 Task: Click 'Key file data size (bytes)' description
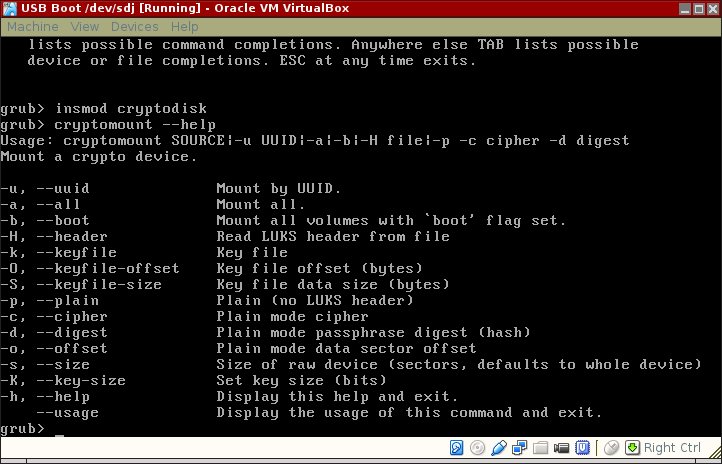coord(333,284)
